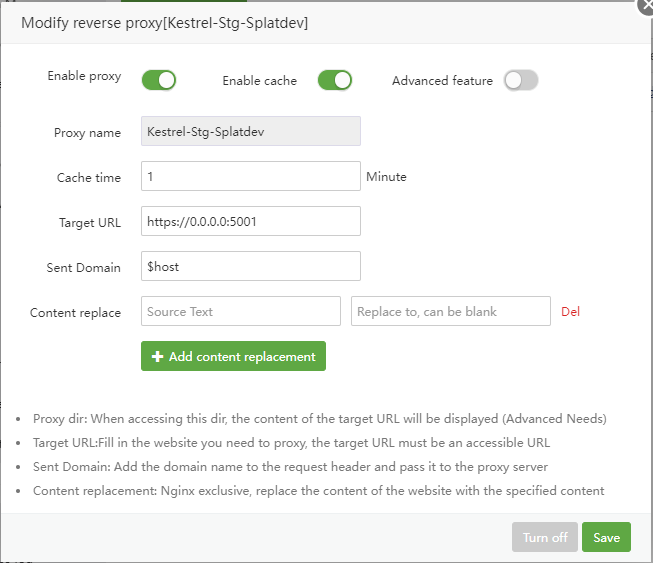Delete the content replace row with Del
Image resolution: width=653 pixels, height=563 pixels.
pos(570,311)
